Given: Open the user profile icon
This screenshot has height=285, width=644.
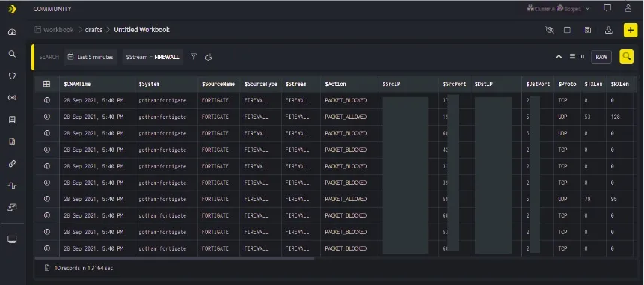Looking at the screenshot, I should [628, 8].
